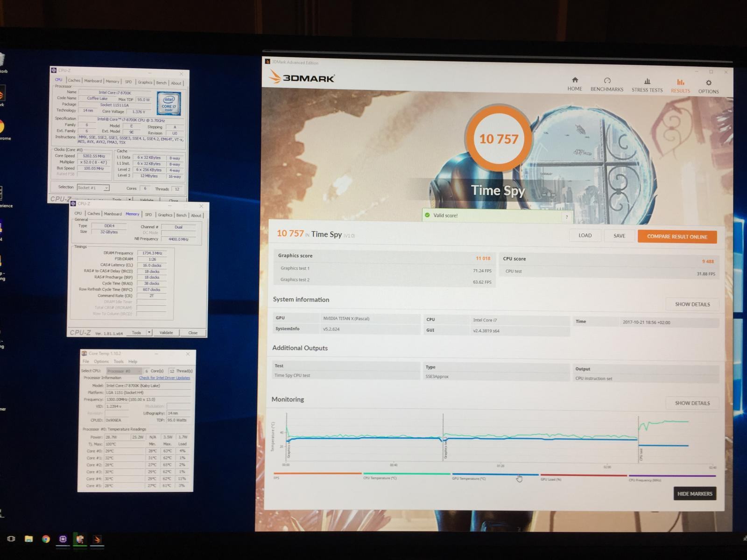Viewport: 747px width, 560px height.
Task: Switch to SPD tab in CPU-Z Memory window
Action: click(148, 215)
